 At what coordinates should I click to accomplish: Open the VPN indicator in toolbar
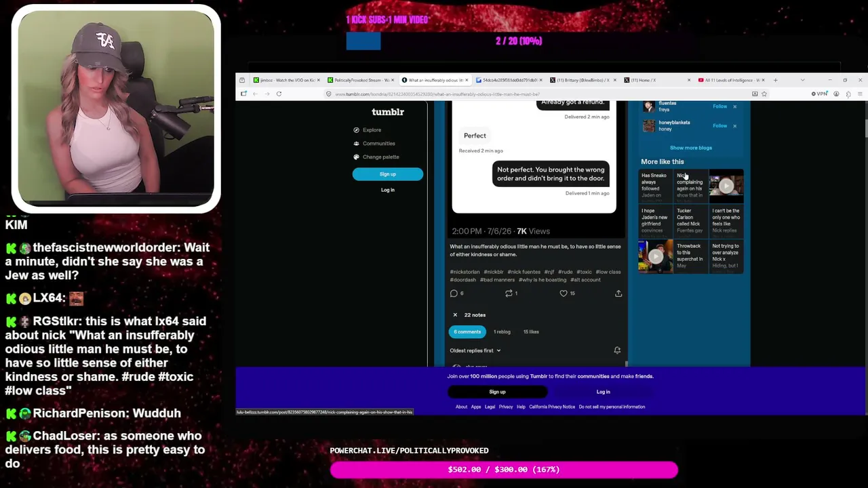point(819,94)
